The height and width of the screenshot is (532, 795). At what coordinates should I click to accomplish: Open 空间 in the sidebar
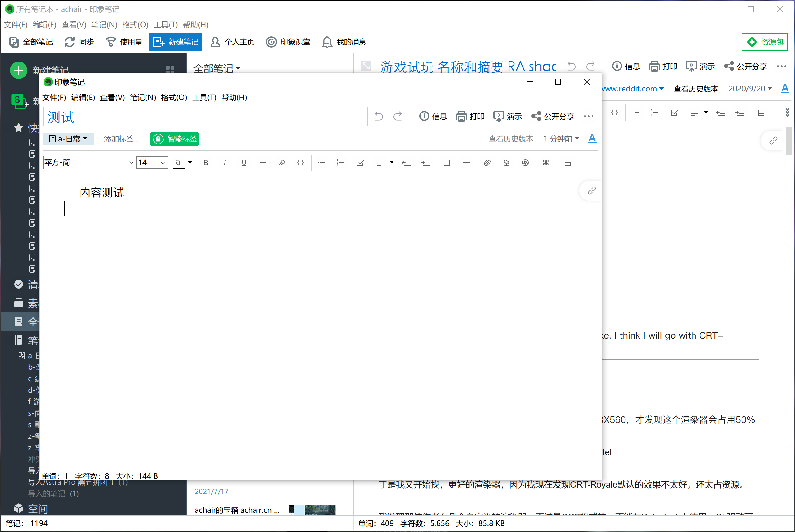pos(31,508)
